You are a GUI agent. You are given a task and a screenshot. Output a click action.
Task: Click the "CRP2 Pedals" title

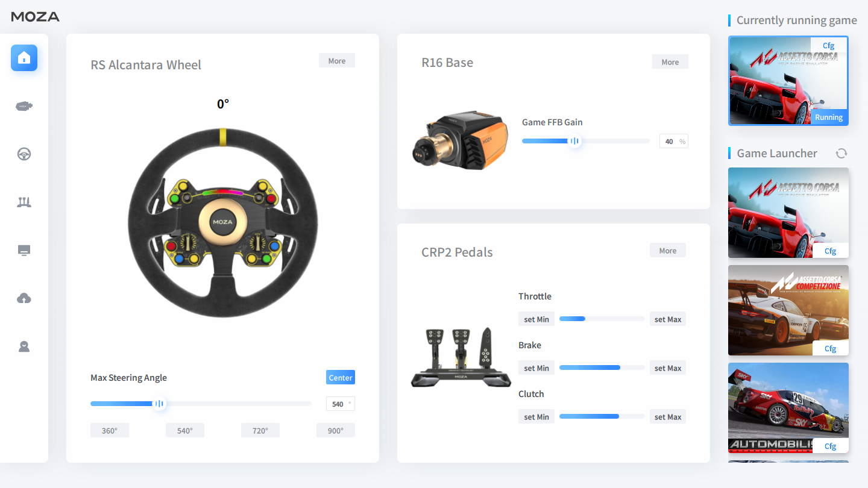pyautogui.click(x=457, y=252)
